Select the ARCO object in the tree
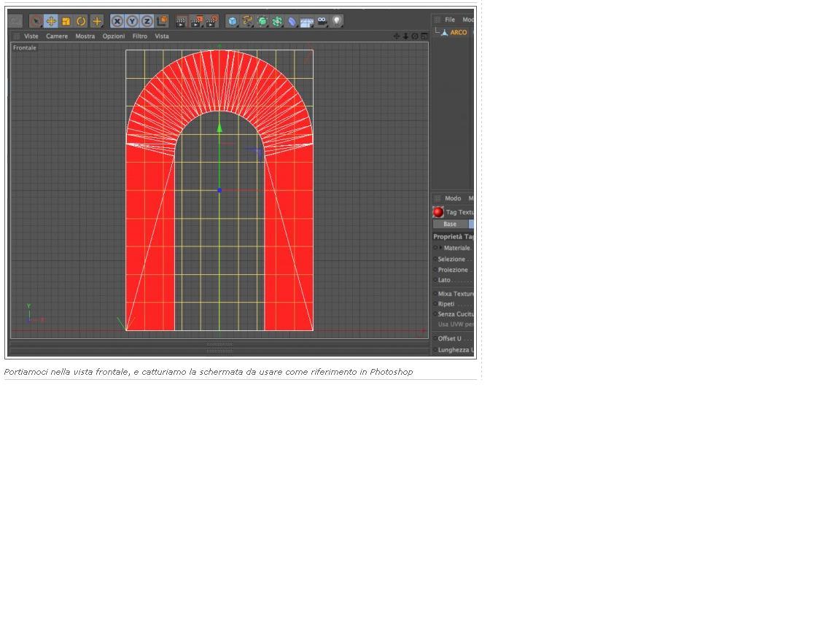This screenshot has width=840, height=630. pos(458,32)
